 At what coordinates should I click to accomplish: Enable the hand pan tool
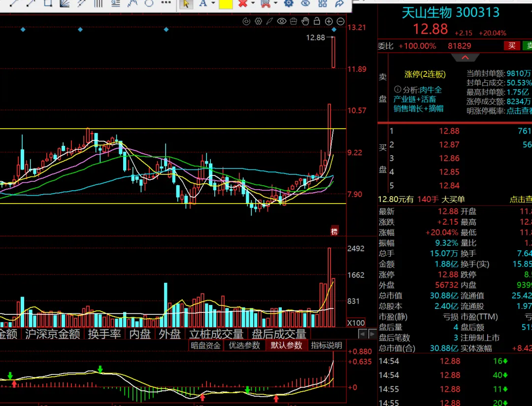coord(305,21)
